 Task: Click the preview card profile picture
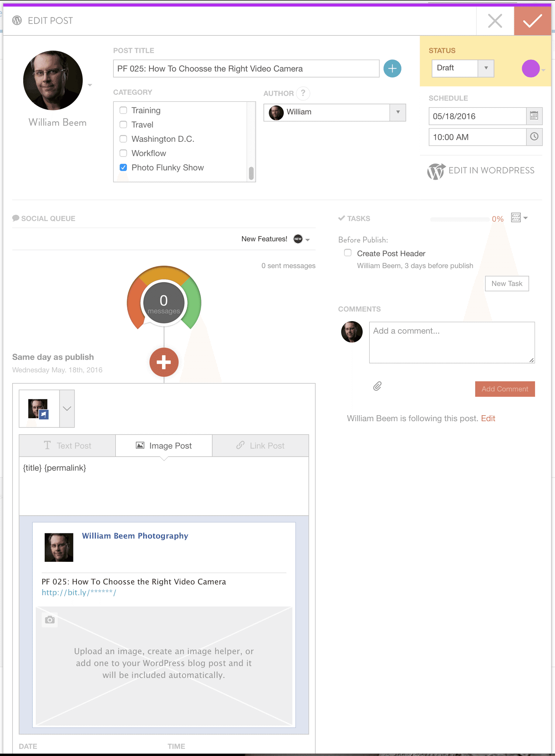pos(59,547)
